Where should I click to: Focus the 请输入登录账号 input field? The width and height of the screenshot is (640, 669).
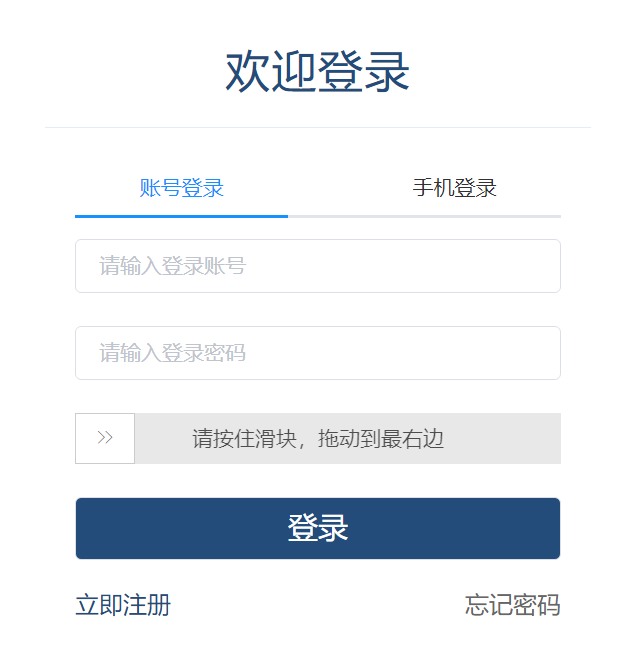(318, 266)
